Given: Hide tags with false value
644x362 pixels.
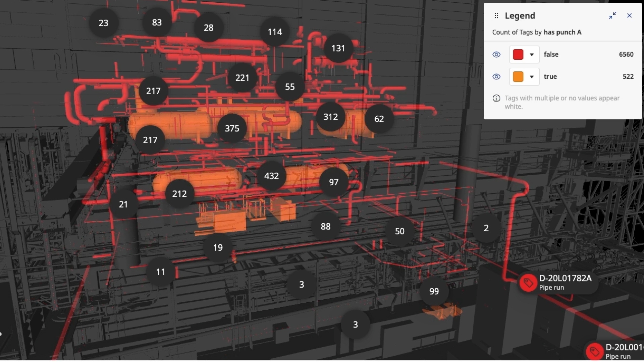Looking at the screenshot, I should (496, 54).
